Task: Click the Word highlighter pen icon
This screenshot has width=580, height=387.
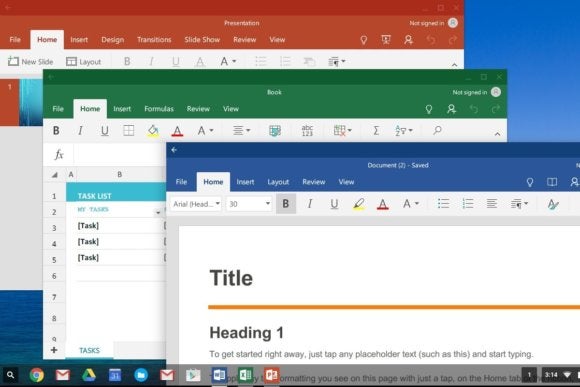Action: [x=358, y=204]
